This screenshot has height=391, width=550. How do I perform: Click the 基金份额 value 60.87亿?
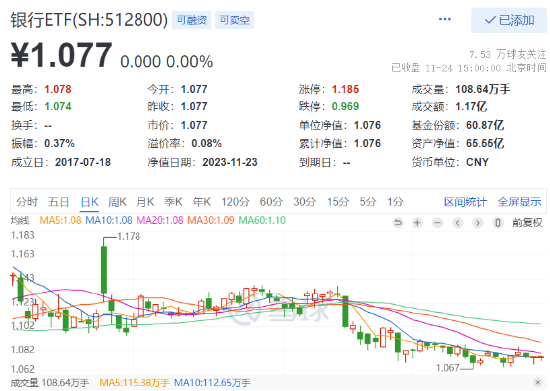(x=485, y=125)
